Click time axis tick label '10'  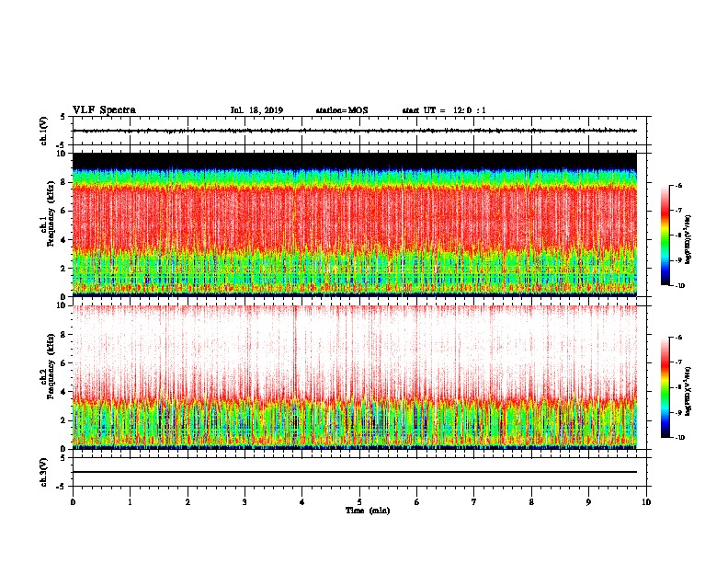pos(646,502)
